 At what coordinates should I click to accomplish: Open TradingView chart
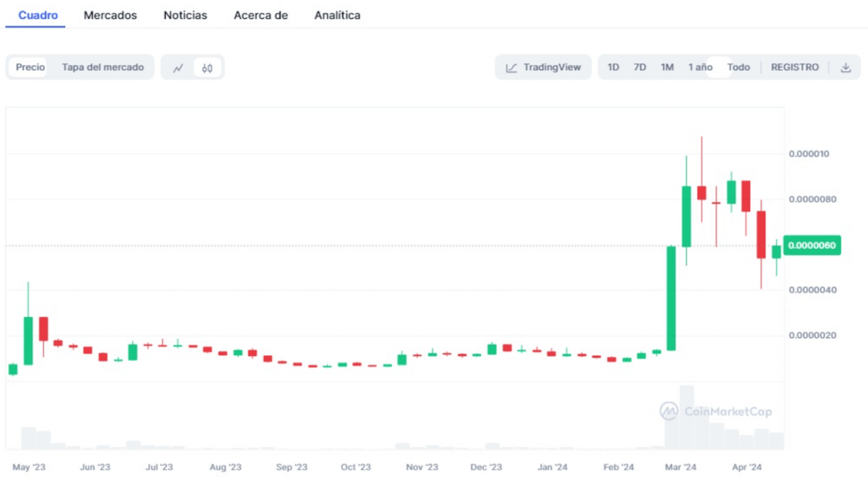click(543, 67)
